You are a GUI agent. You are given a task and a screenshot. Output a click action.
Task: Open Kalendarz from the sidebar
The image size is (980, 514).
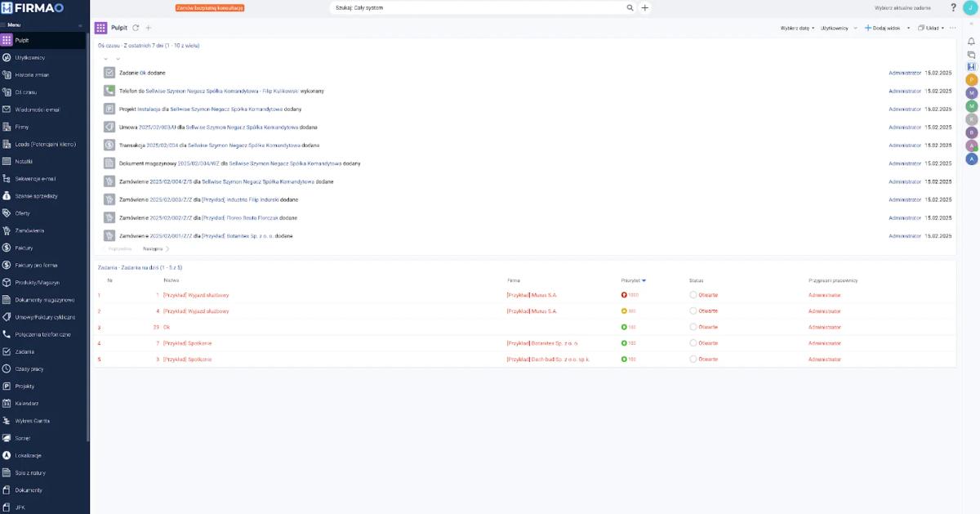tap(42, 404)
